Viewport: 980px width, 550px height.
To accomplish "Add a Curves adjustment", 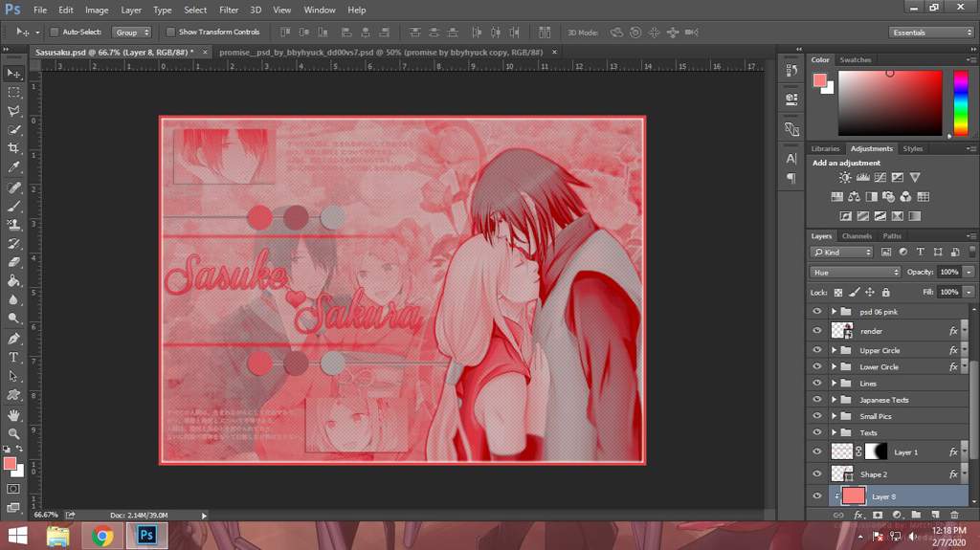I will coord(880,178).
